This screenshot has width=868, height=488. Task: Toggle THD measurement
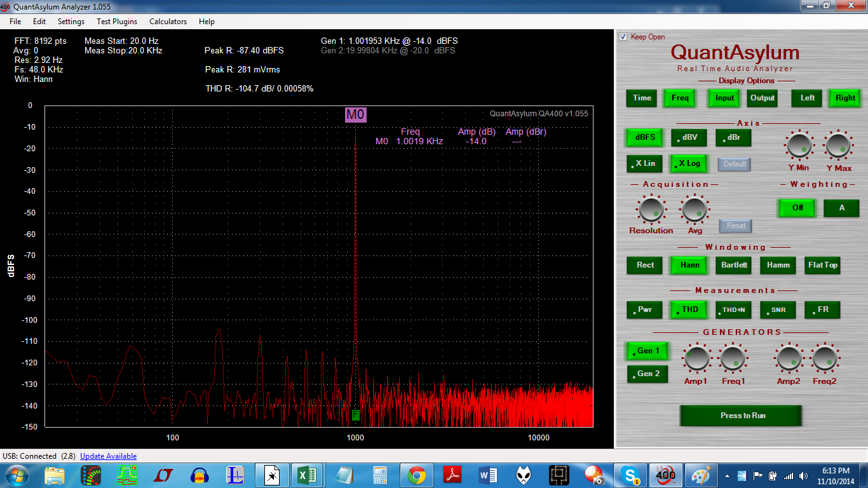pyautogui.click(x=689, y=310)
